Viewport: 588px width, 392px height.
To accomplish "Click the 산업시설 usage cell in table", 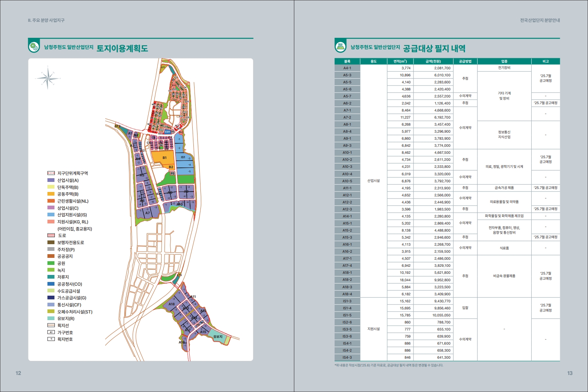I will click(373, 181).
